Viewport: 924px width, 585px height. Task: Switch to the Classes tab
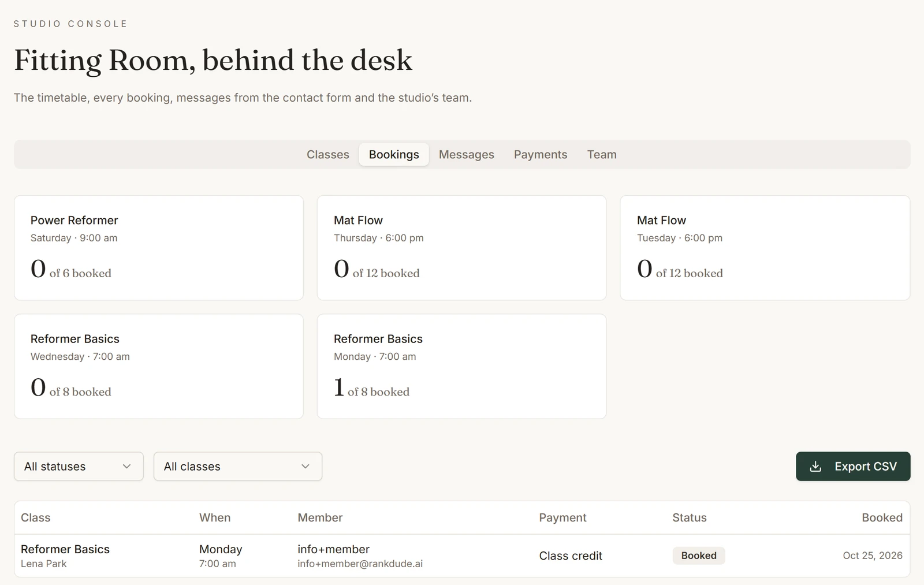[x=328, y=154]
